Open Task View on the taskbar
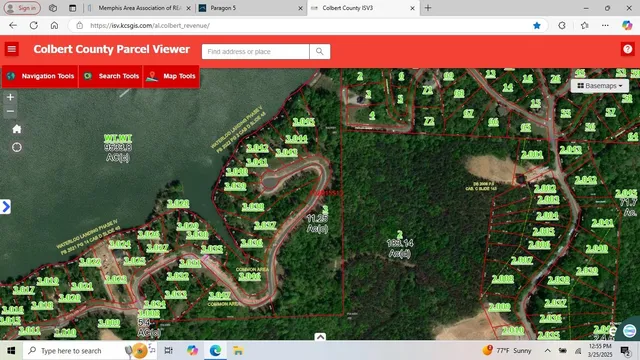This screenshot has height=360, width=640. [x=168, y=351]
